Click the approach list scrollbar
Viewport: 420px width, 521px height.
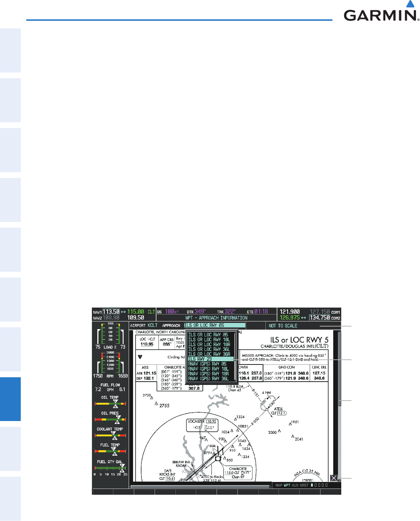point(235,357)
